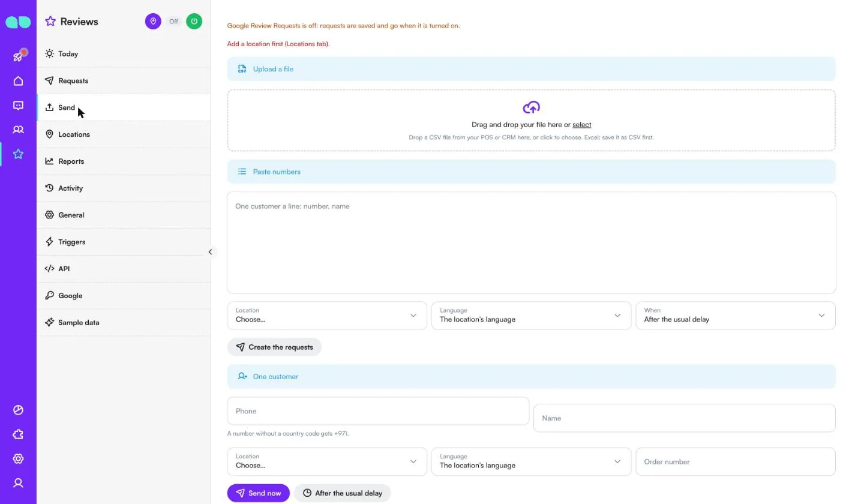Open the gear settings icon in the rail
The height and width of the screenshot is (504, 852).
(x=18, y=458)
